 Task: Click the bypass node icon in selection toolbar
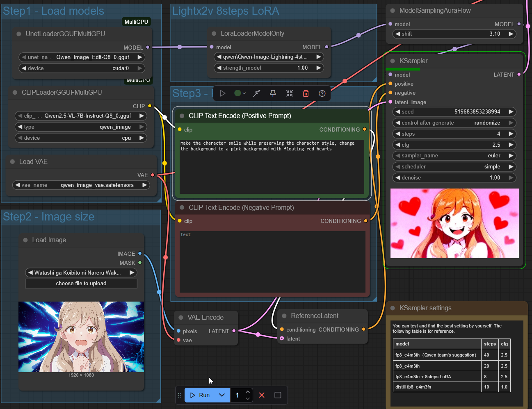(257, 93)
